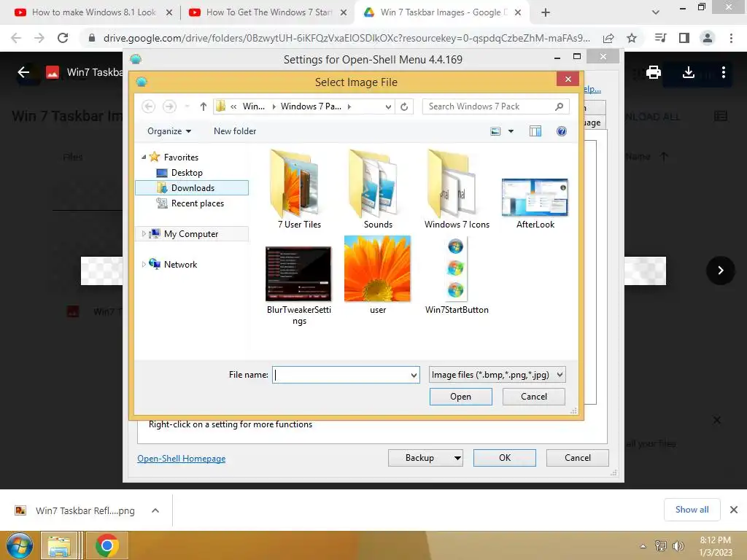Screen dimensions: 747x560
Task: Open file dialog help icon
Action: pos(561,131)
